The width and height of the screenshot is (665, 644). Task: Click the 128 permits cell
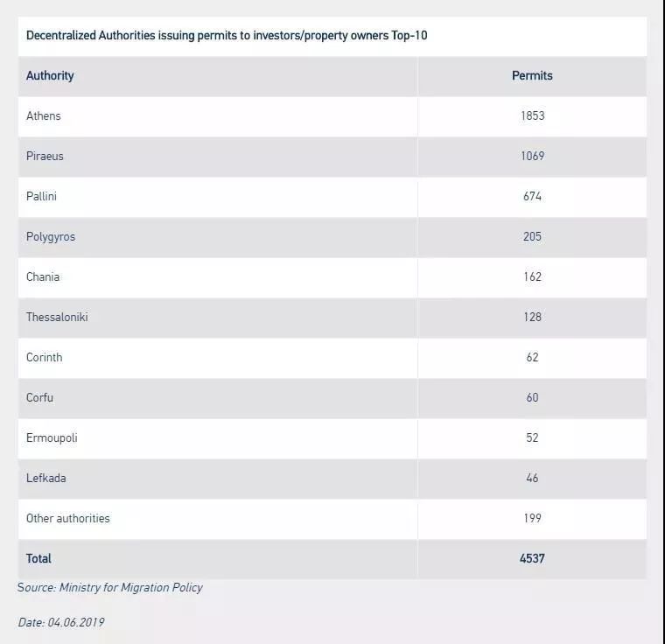[x=532, y=318]
